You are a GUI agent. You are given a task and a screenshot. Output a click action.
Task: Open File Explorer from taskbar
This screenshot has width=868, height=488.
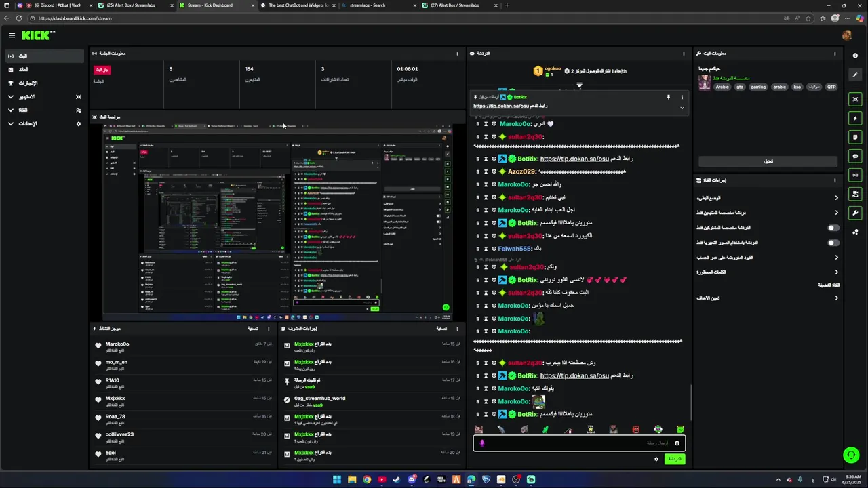tap(352, 480)
